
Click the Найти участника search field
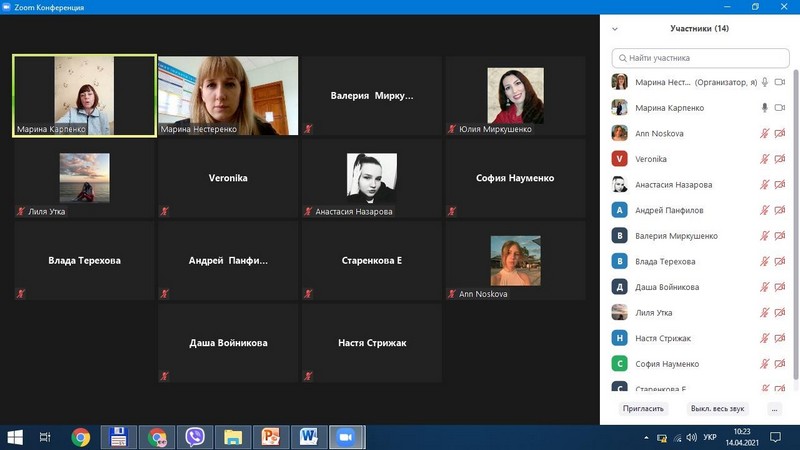coord(701,58)
